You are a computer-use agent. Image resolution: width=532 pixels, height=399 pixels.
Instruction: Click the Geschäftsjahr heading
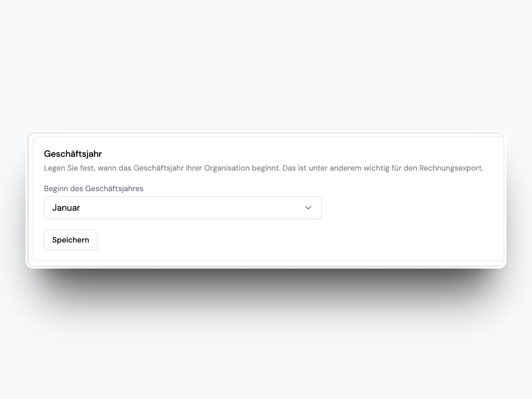pyautogui.click(x=73, y=154)
